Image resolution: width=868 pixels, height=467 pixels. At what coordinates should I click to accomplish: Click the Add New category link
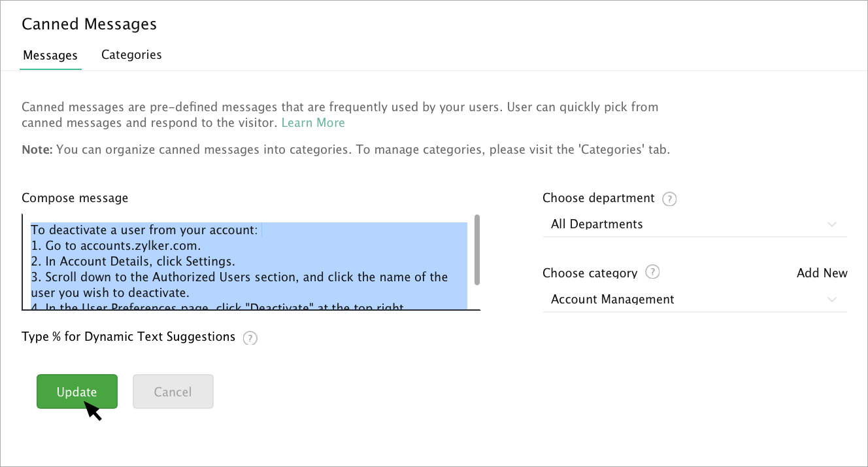coord(822,273)
